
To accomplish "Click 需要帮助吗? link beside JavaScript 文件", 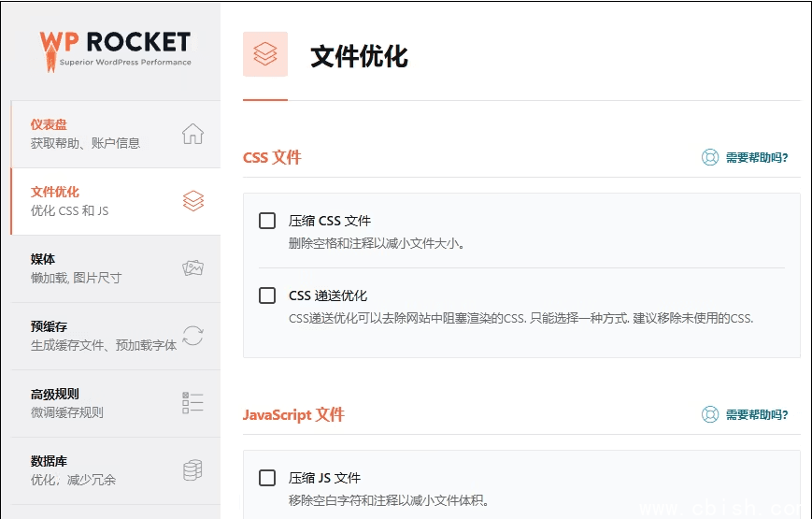I will (x=756, y=414).
